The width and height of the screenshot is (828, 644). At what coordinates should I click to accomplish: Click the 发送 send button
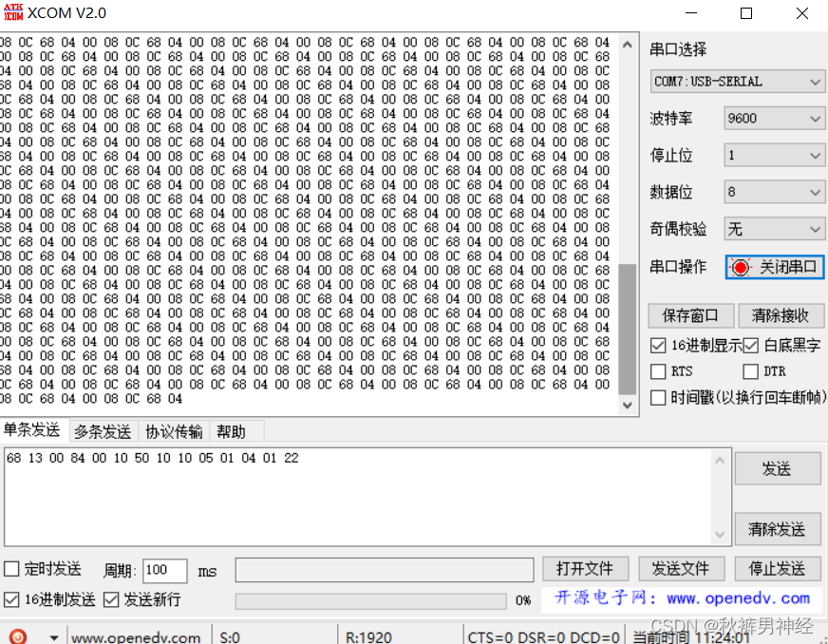777,467
